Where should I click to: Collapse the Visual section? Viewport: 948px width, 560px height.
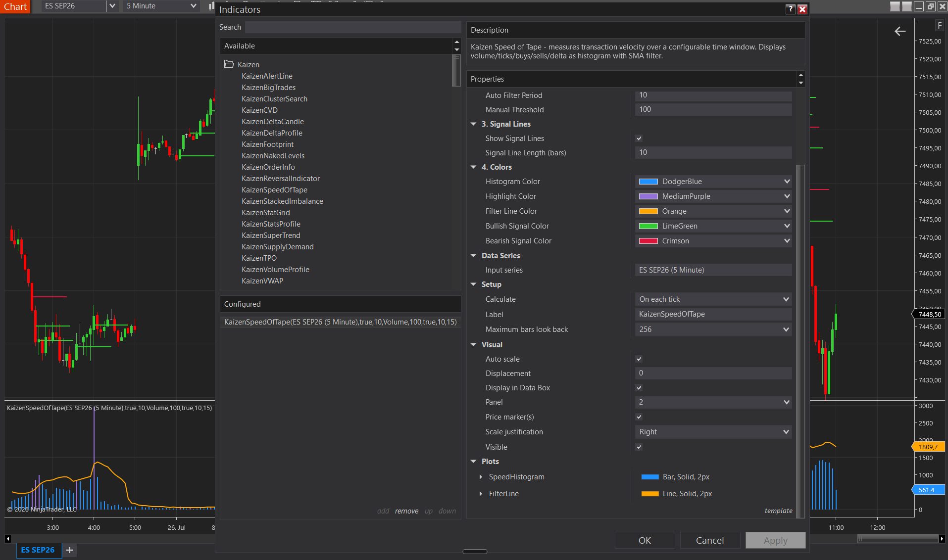point(473,345)
